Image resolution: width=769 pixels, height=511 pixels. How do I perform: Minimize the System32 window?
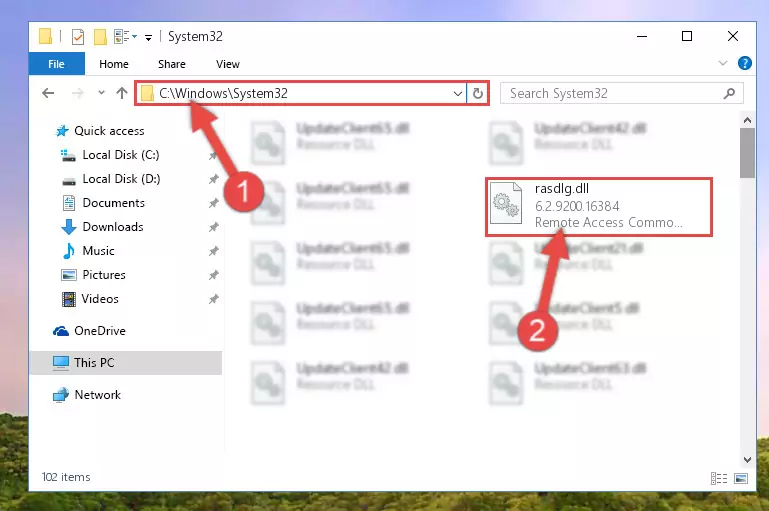click(x=642, y=36)
